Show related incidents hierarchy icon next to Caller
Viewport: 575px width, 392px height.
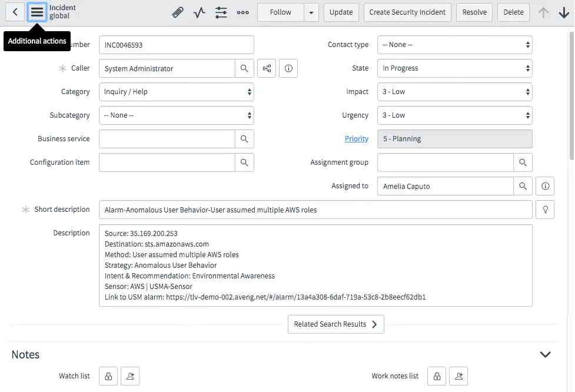[267, 68]
